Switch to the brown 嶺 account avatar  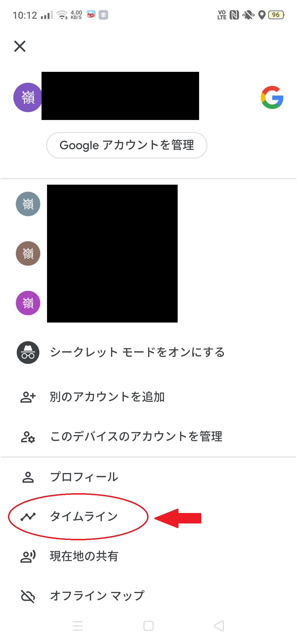(28, 253)
